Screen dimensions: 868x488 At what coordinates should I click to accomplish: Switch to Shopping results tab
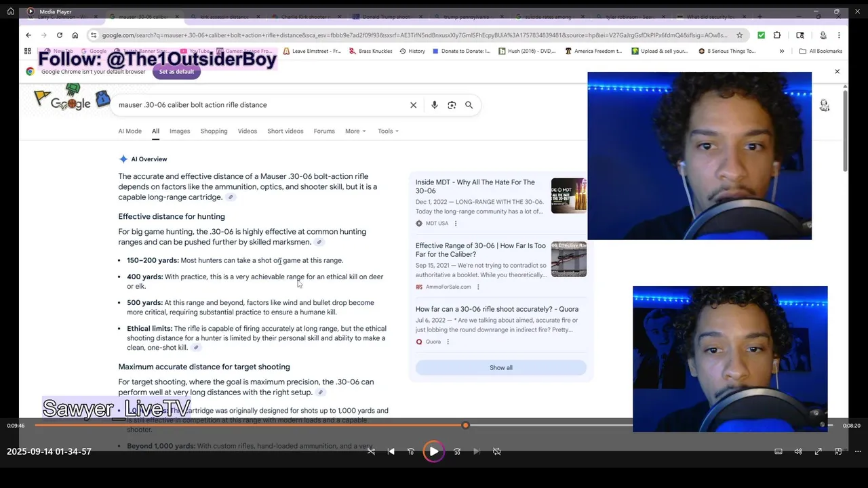pos(214,131)
